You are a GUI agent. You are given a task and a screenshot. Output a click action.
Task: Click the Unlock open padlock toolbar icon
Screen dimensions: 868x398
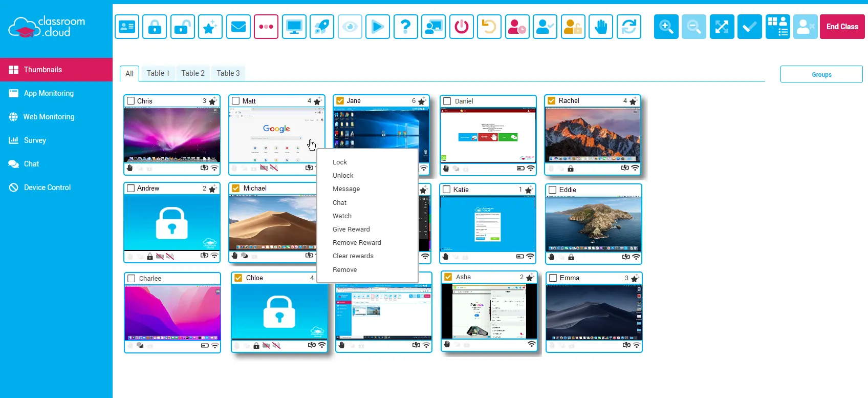tap(182, 27)
